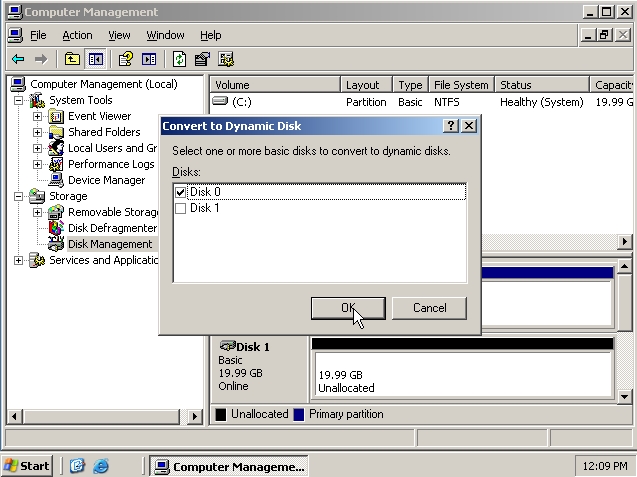Screen dimensions: 637x477
Task: Click the Help question-mark toolbar icon
Action: 126,59
